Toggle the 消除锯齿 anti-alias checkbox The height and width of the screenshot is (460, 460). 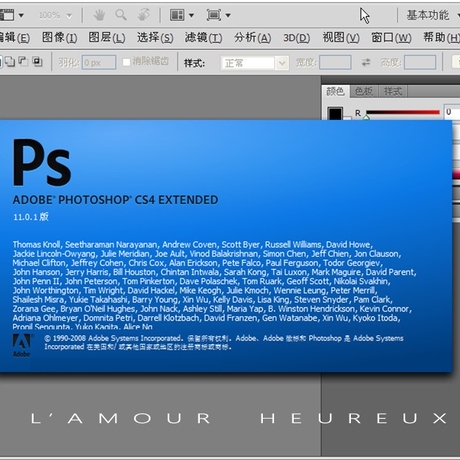pos(126,62)
